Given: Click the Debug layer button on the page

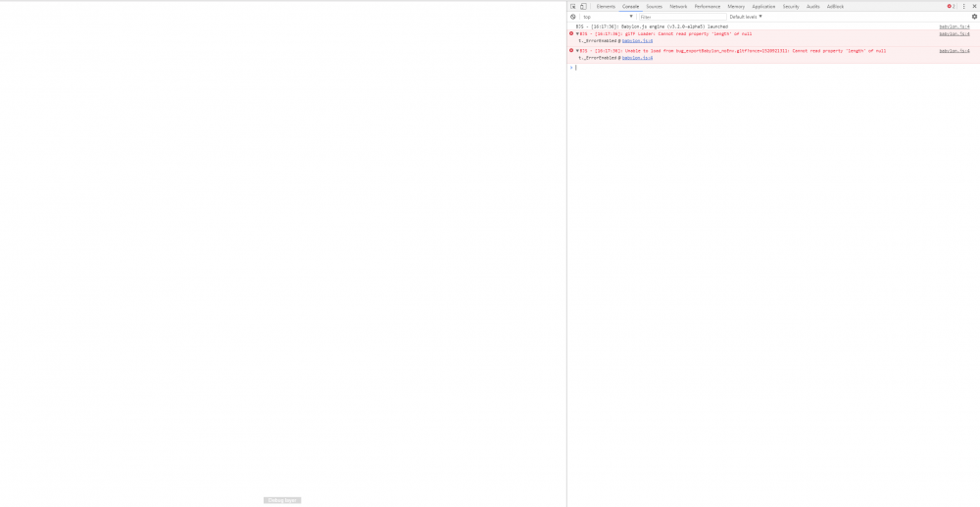Looking at the screenshot, I should (x=282, y=500).
